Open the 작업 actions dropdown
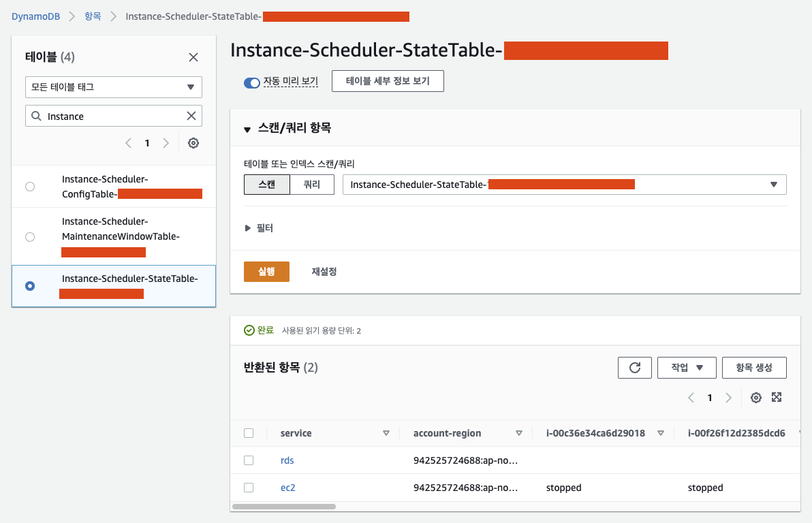This screenshot has height=523, width=812. click(x=687, y=368)
